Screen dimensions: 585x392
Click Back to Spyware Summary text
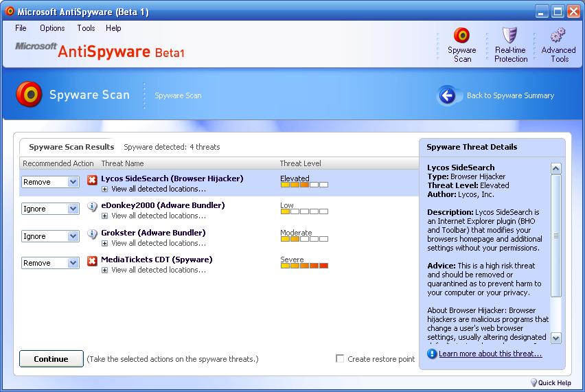(510, 95)
